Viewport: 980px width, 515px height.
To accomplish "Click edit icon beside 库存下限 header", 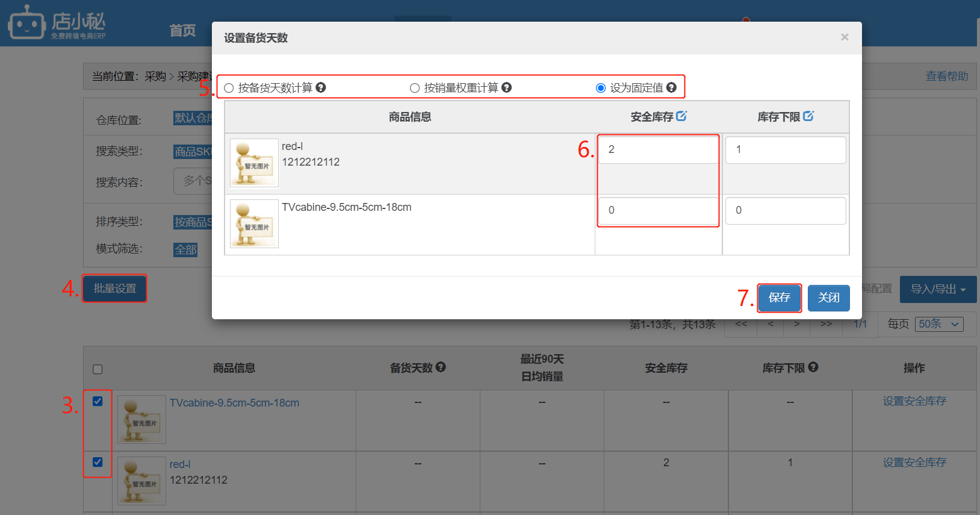I will pyautogui.click(x=808, y=116).
